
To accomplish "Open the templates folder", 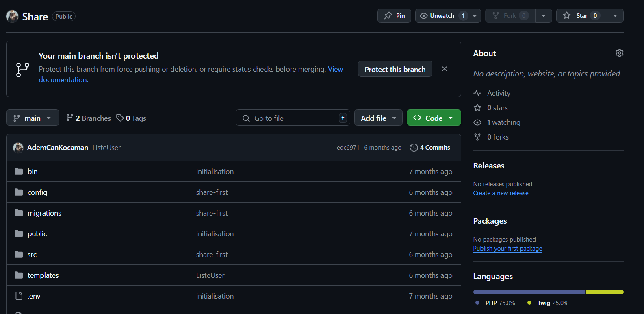I will tap(43, 275).
